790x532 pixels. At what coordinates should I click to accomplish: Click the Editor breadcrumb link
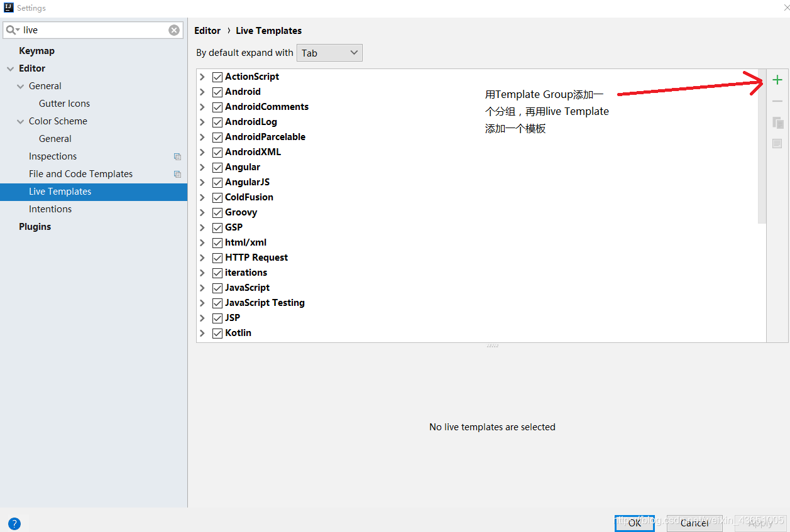pos(207,31)
